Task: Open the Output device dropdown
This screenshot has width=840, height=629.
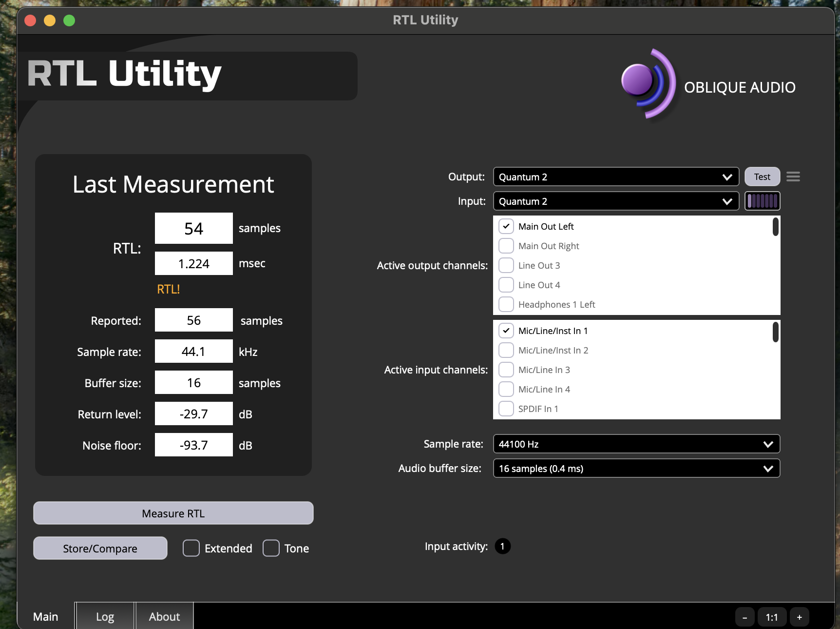Action: coord(616,177)
